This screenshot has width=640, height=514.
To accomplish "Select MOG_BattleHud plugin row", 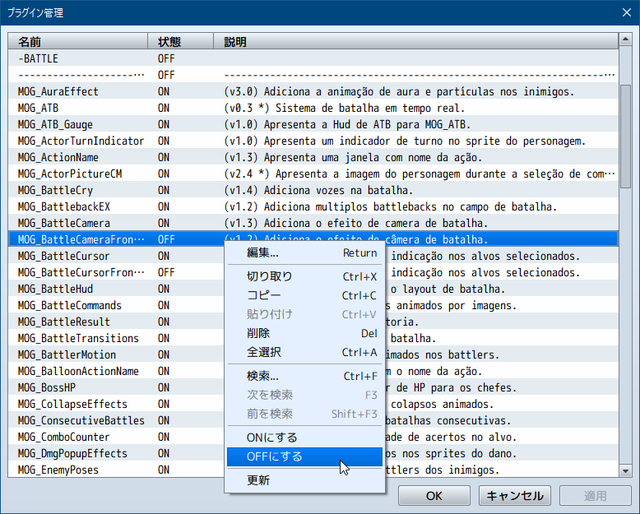I will point(55,289).
